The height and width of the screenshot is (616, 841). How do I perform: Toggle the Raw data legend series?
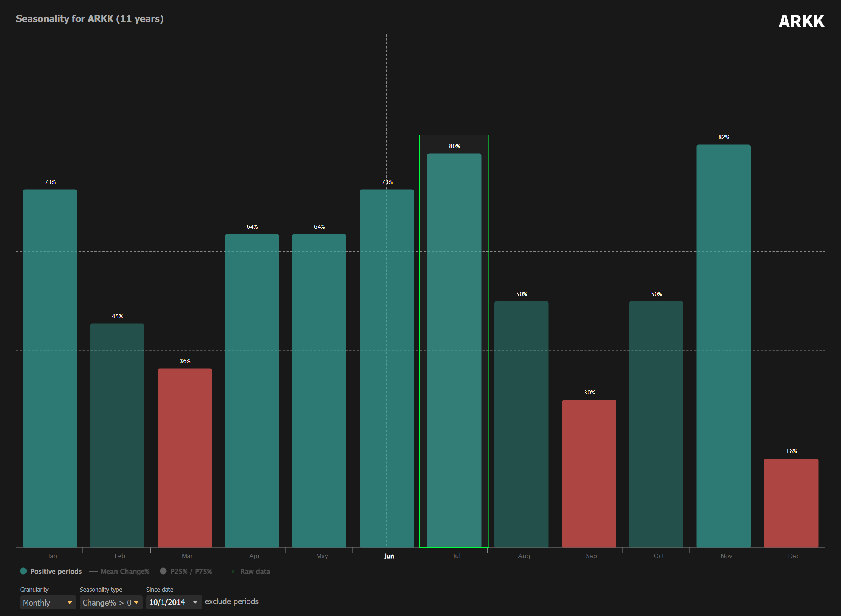250,571
